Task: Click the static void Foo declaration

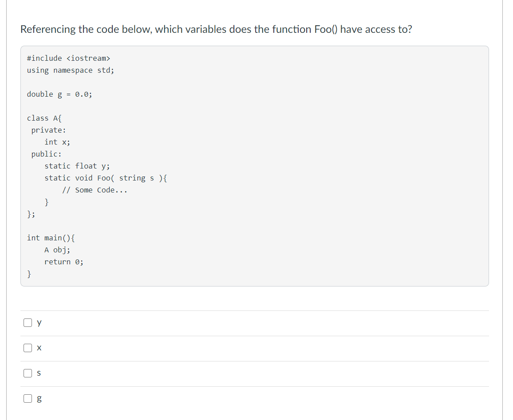Action: [x=106, y=178]
